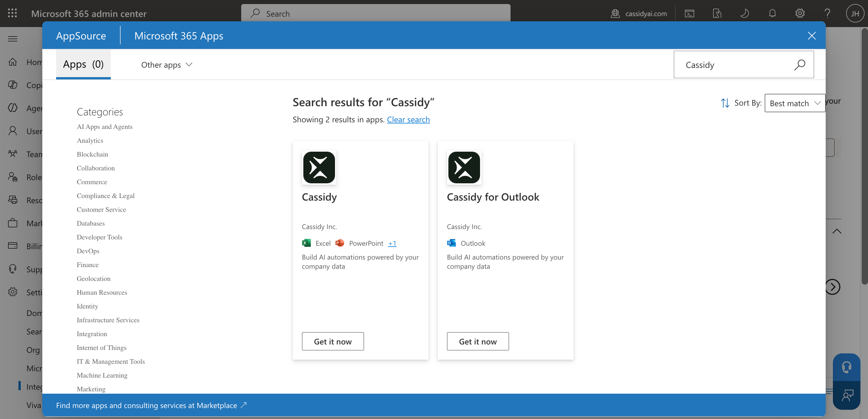Click the Agents icon in left sidebar

[13, 108]
